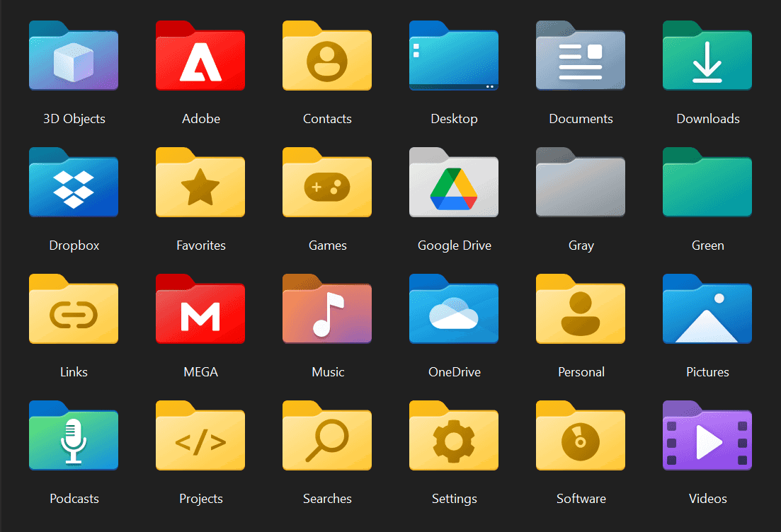The height and width of the screenshot is (532, 781).
Task: Select the Favorites star folder icon
Action: click(200, 183)
